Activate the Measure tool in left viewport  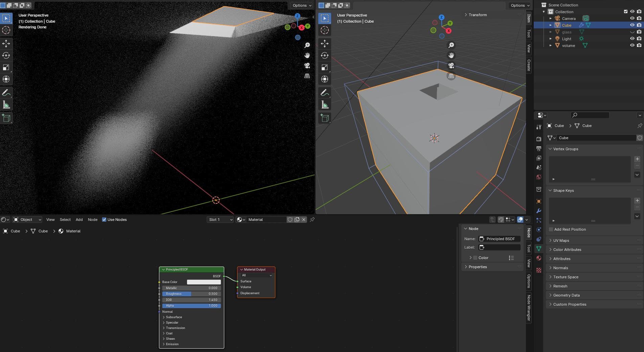click(6, 105)
